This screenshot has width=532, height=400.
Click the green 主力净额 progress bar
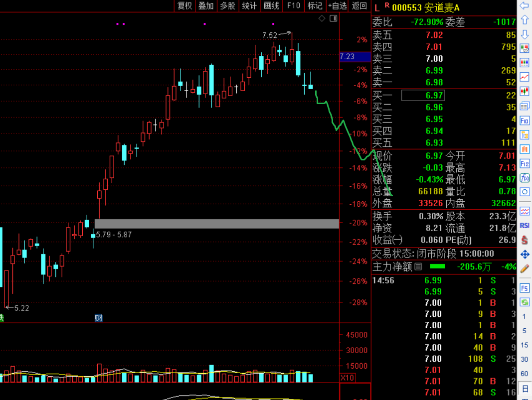(x=437, y=267)
